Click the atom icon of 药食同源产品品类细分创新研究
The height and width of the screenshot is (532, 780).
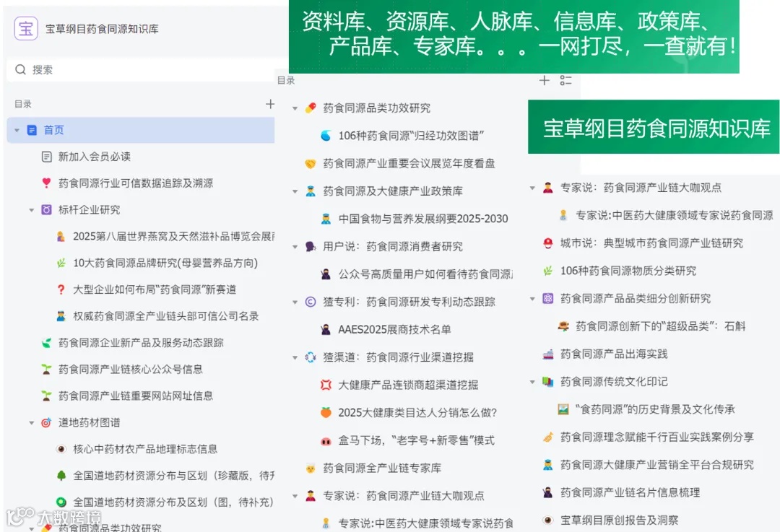pos(547,298)
